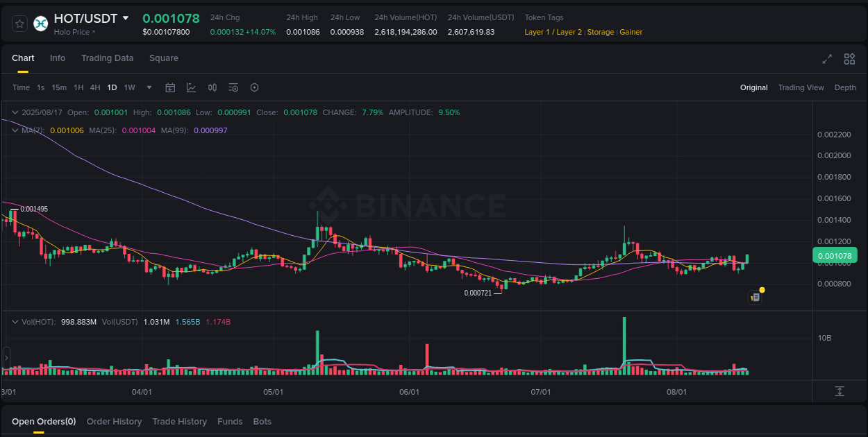Collapse the daily OHLC info row
The image size is (868, 437).
tap(15, 112)
